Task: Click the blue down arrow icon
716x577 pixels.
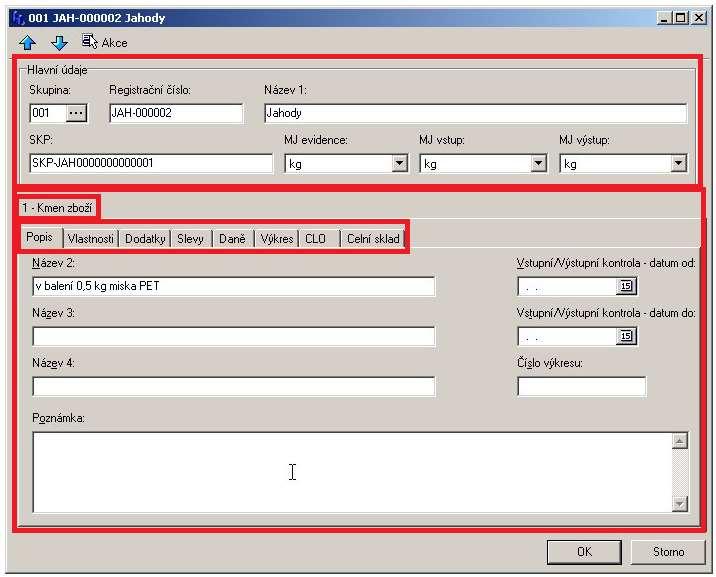Action: pyautogui.click(x=59, y=43)
